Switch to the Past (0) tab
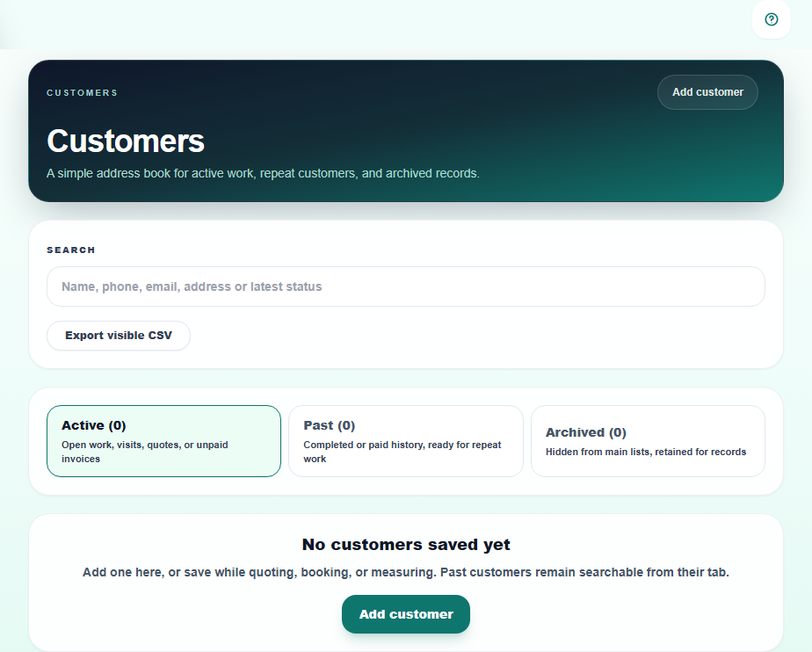812x652 pixels. [x=405, y=441]
